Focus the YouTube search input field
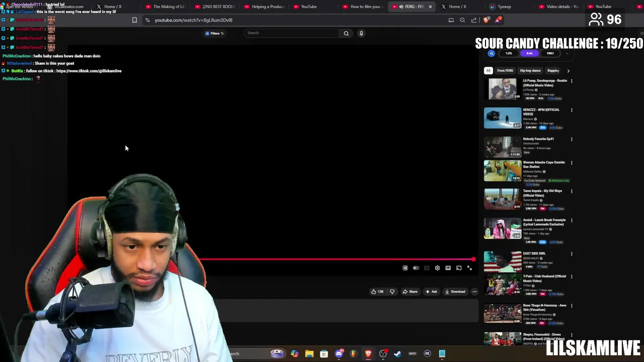 click(x=292, y=33)
